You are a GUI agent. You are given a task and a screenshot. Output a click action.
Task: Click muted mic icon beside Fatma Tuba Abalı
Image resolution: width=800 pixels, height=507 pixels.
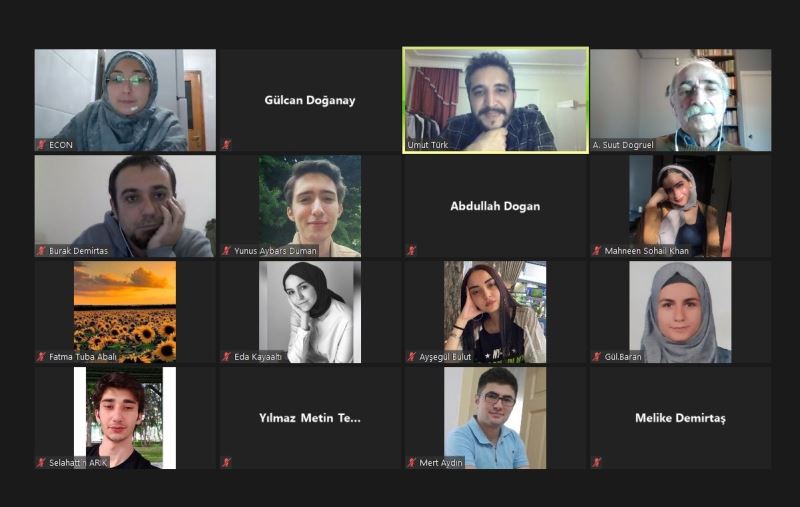(x=41, y=357)
